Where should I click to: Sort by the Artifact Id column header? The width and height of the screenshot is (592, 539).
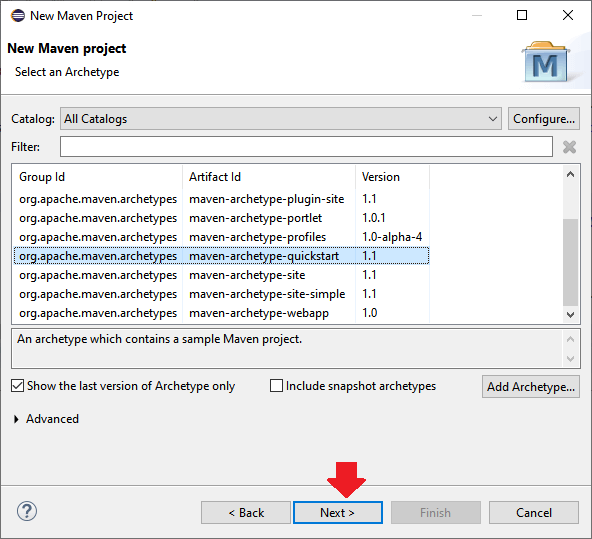[269, 177]
